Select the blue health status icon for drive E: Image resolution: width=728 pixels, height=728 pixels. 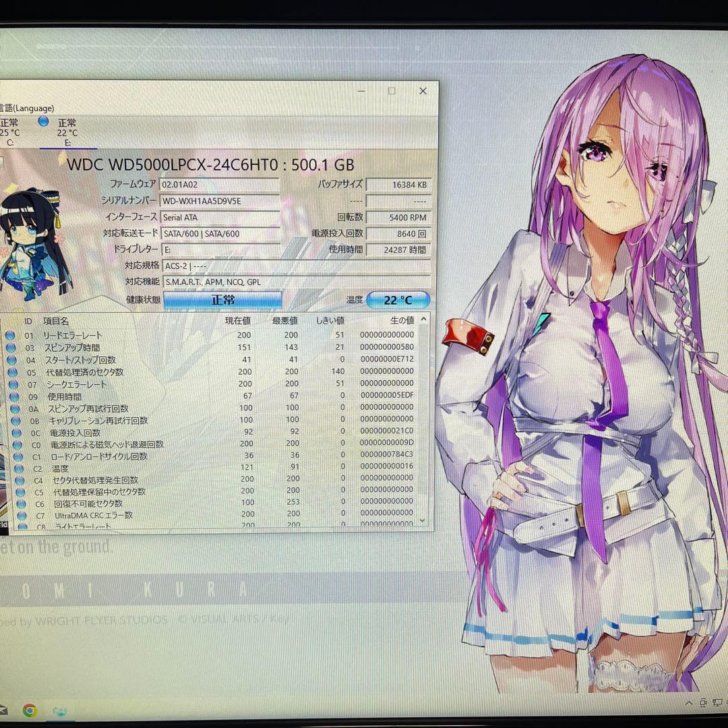tap(43, 122)
